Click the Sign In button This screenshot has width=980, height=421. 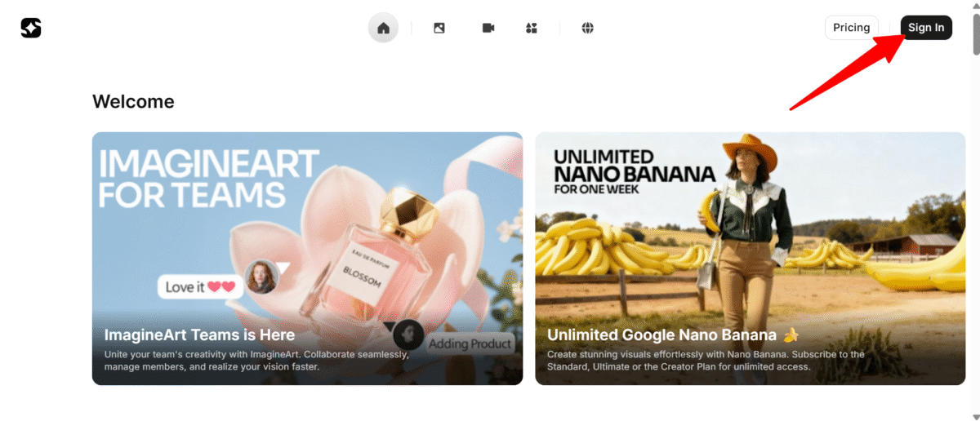point(926,28)
